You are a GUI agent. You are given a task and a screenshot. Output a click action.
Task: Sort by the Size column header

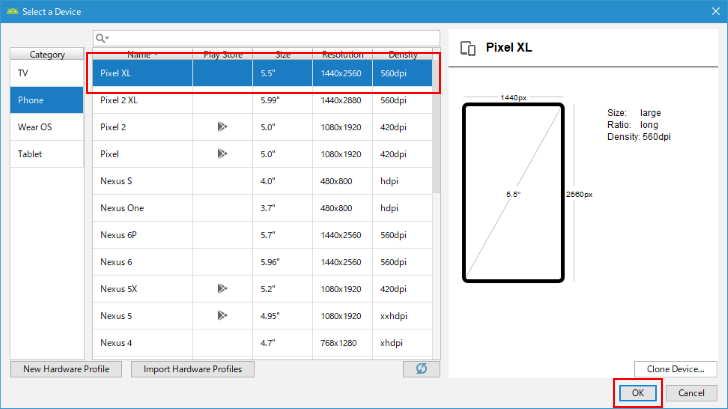[x=283, y=54]
